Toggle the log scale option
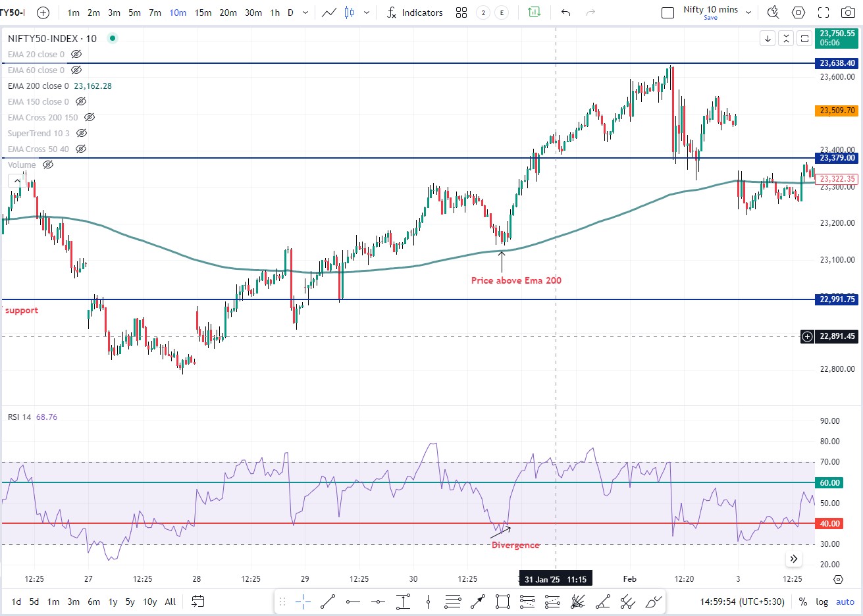 pyautogui.click(x=822, y=602)
